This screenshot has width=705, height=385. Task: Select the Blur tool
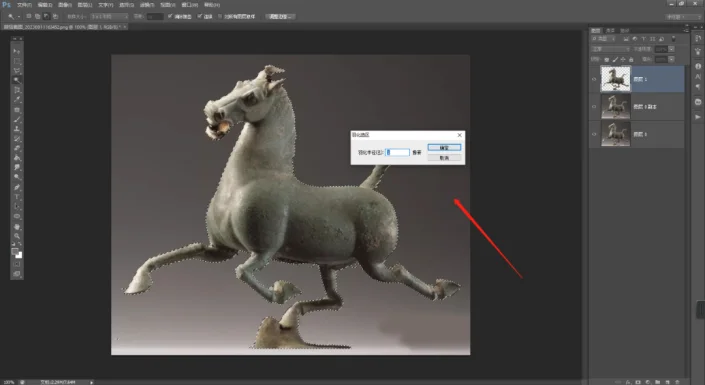pos(17,168)
